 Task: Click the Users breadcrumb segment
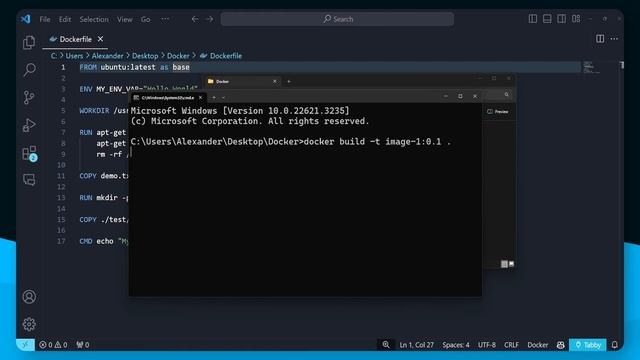[74, 56]
